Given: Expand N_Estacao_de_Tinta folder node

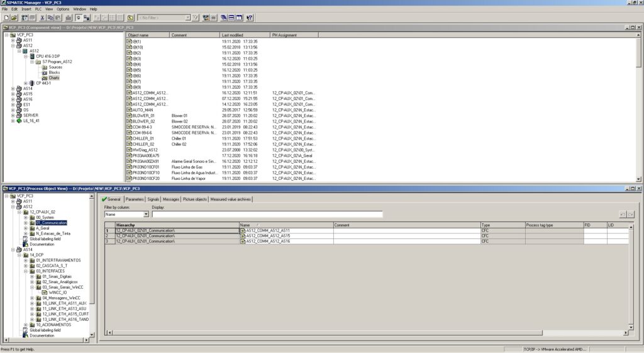Looking at the screenshot, I should [x=25, y=233].
